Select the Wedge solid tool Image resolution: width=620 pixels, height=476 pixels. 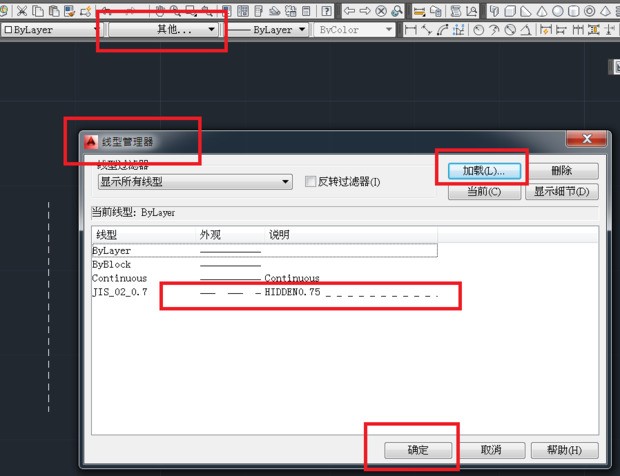point(526,11)
